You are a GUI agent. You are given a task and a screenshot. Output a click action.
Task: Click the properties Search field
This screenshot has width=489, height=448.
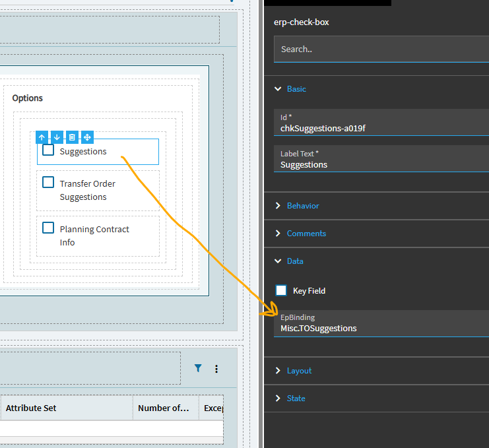[x=381, y=49]
